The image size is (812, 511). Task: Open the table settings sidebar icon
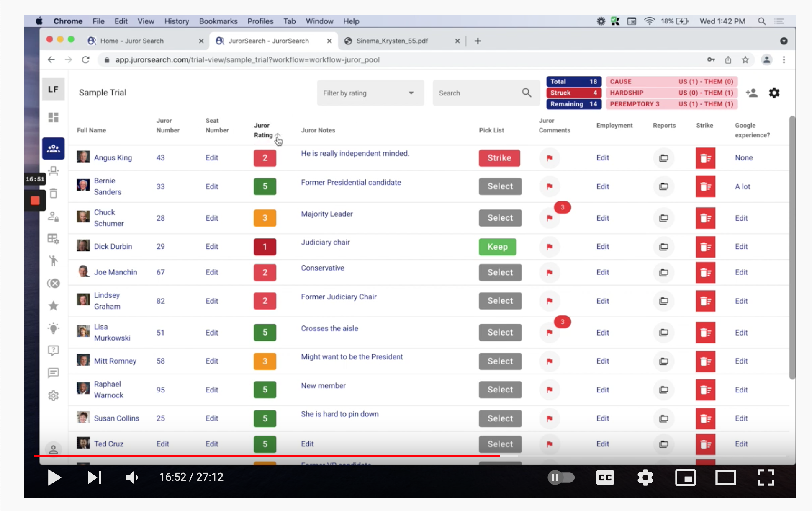(53, 239)
